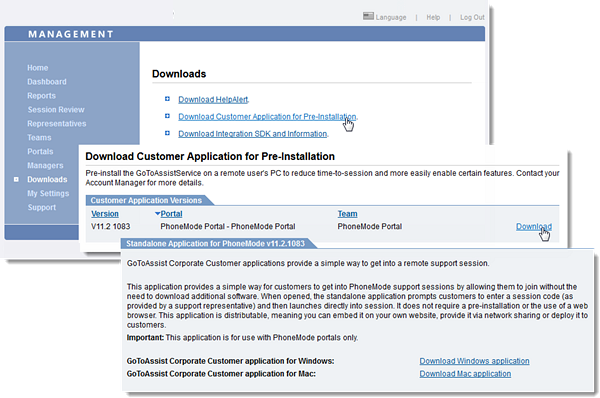Open Session Review in the sidebar

click(x=56, y=109)
